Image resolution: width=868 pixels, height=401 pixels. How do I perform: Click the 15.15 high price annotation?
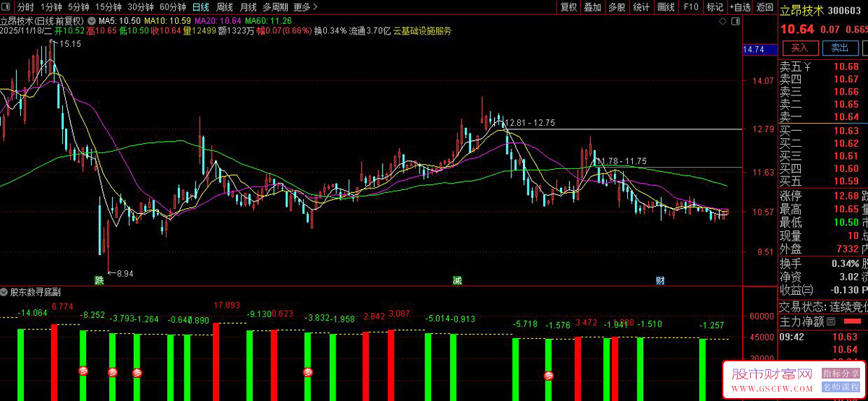coord(70,44)
